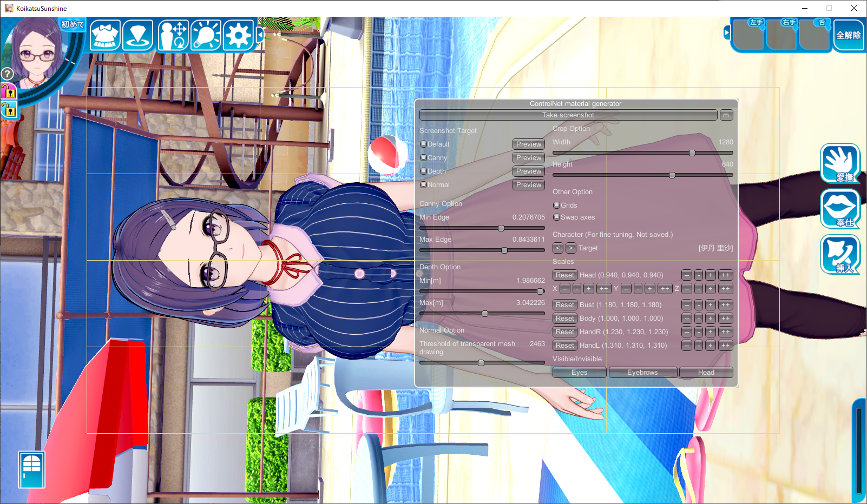Reset the Body scale
The height and width of the screenshot is (504, 867).
(x=565, y=319)
